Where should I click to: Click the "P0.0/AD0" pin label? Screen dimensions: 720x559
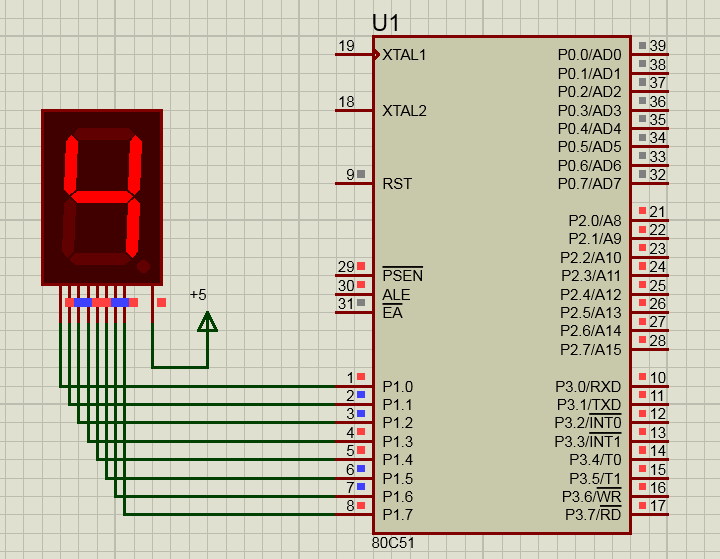[x=589, y=55]
